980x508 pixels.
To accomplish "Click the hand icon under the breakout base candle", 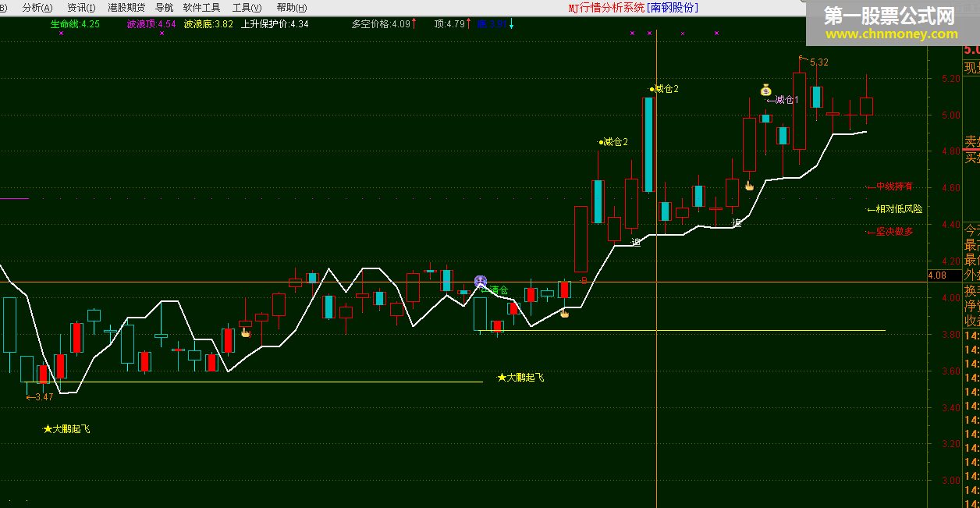I will click(x=564, y=313).
